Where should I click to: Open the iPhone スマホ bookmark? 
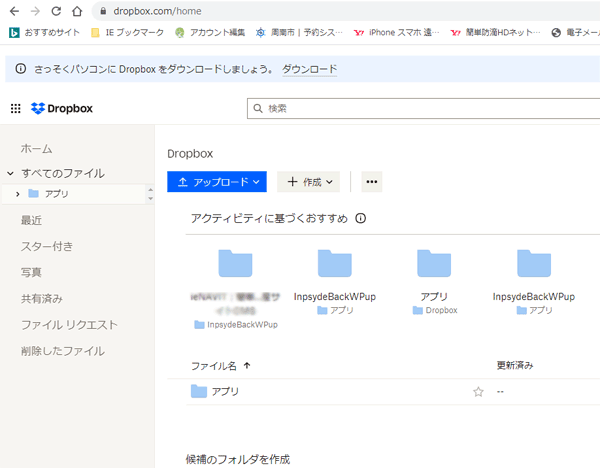(396, 33)
